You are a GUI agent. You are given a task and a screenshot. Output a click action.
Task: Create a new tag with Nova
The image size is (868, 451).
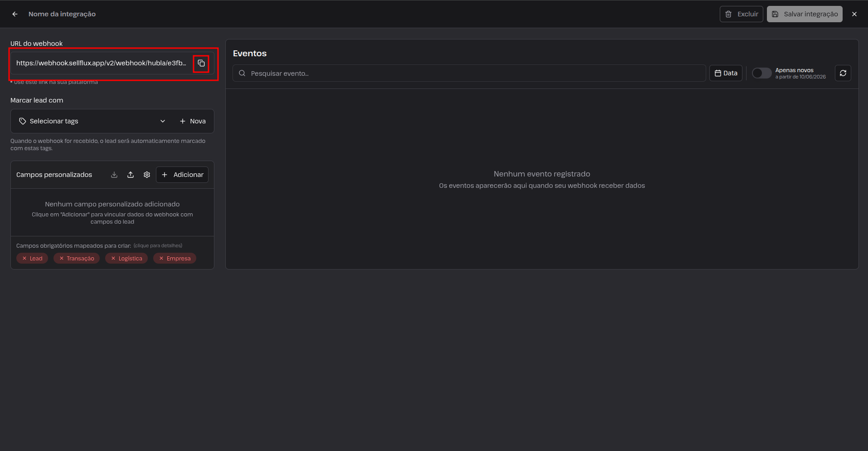(x=193, y=121)
